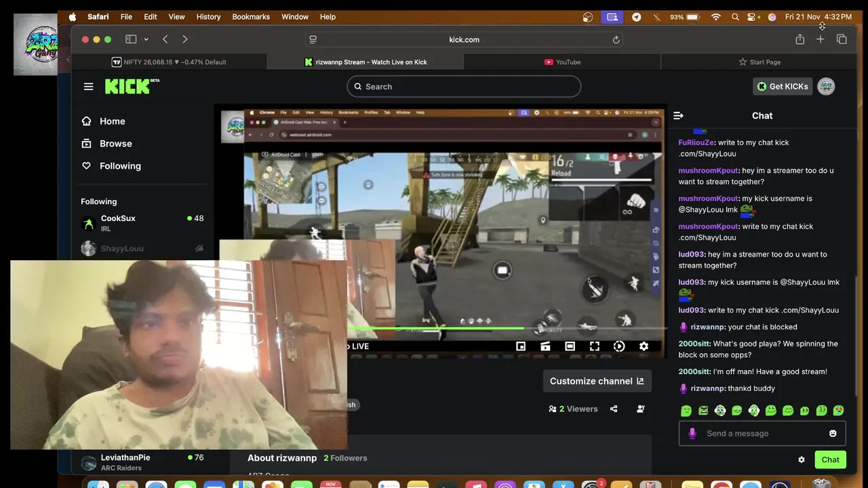
Task: Open the Safari sidebar dropdown chevron
Action: pos(147,39)
